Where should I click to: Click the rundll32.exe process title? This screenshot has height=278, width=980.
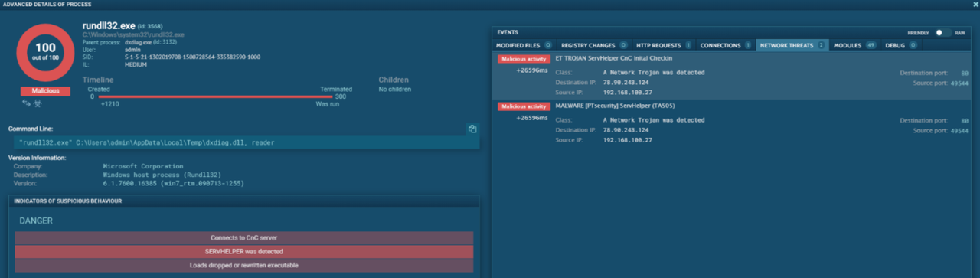tap(108, 26)
